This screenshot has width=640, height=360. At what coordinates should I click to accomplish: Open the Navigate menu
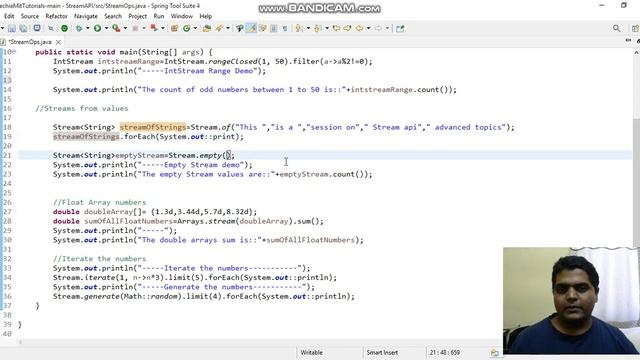[86, 16]
